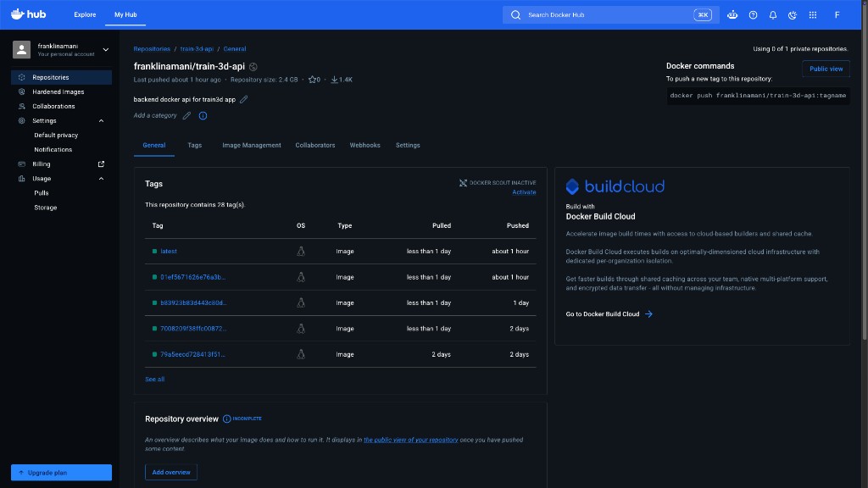Open Notifications settings in sidebar
The height and width of the screenshot is (488, 868).
point(53,149)
